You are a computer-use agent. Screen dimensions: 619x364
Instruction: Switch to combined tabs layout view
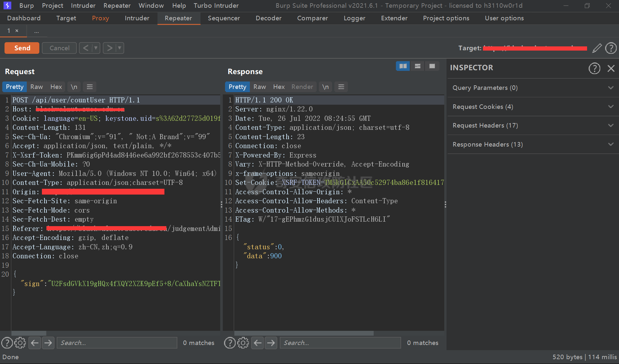pos(432,66)
